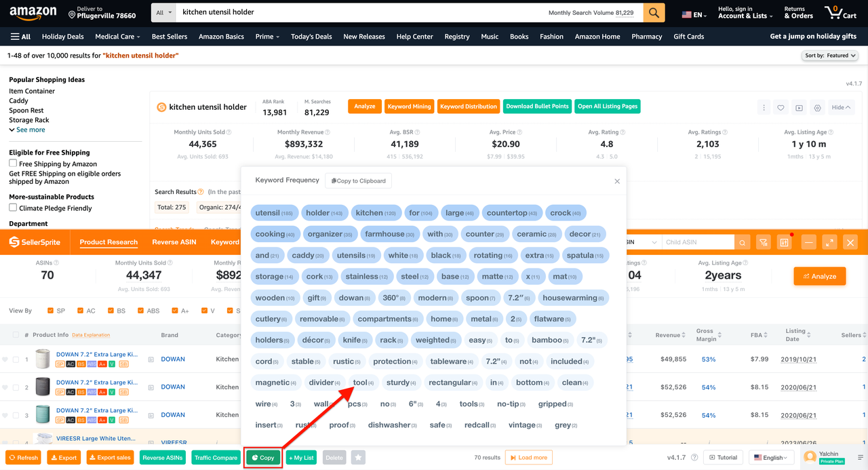Open detail icon for product row 1
Viewport: 868px width, 470px height.
click(151, 359)
